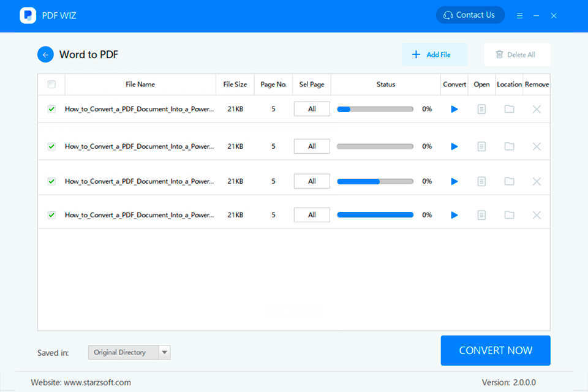Image resolution: width=588 pixels, height=392 pixels.
Task: Click the Page No. column header
Action: coord(273,85)
